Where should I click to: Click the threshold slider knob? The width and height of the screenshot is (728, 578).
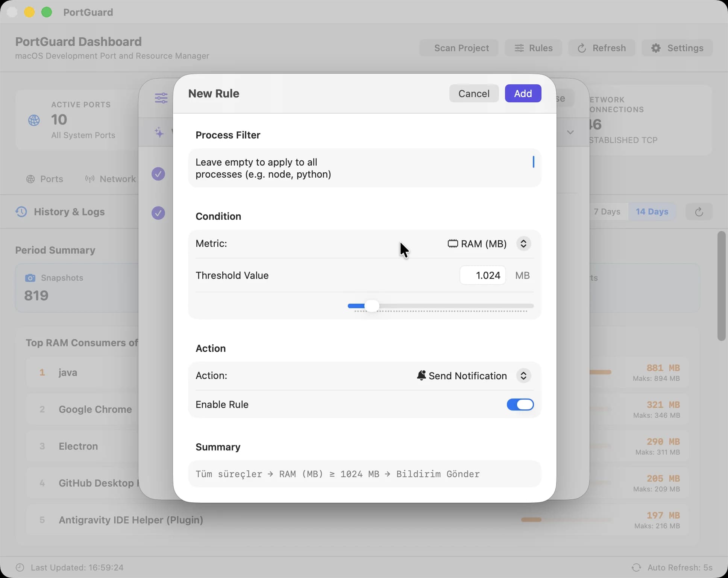(x=372, y=306)
